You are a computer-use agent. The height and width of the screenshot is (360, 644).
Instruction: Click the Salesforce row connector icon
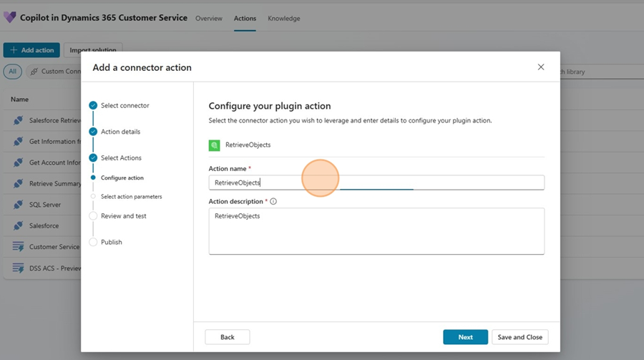tap(18, 225)
